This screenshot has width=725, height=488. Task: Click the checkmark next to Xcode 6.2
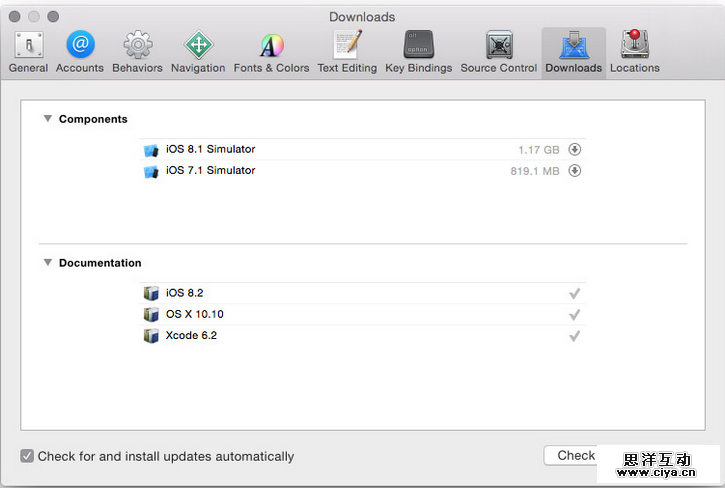[x=575, y=336]
